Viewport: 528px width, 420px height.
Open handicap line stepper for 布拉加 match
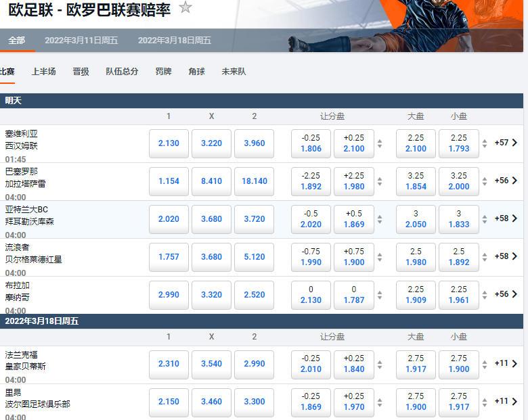pos(380,295)
